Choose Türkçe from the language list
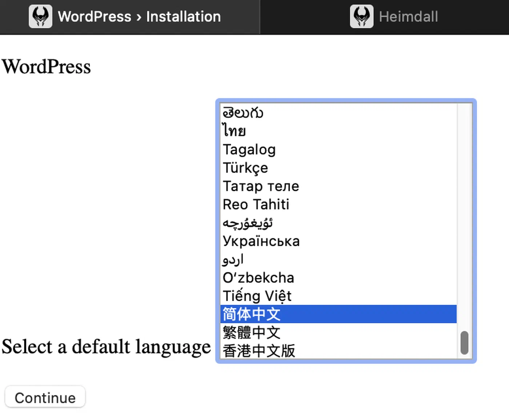The height and width of the screenshot is (420, 509). coord(338,168)
